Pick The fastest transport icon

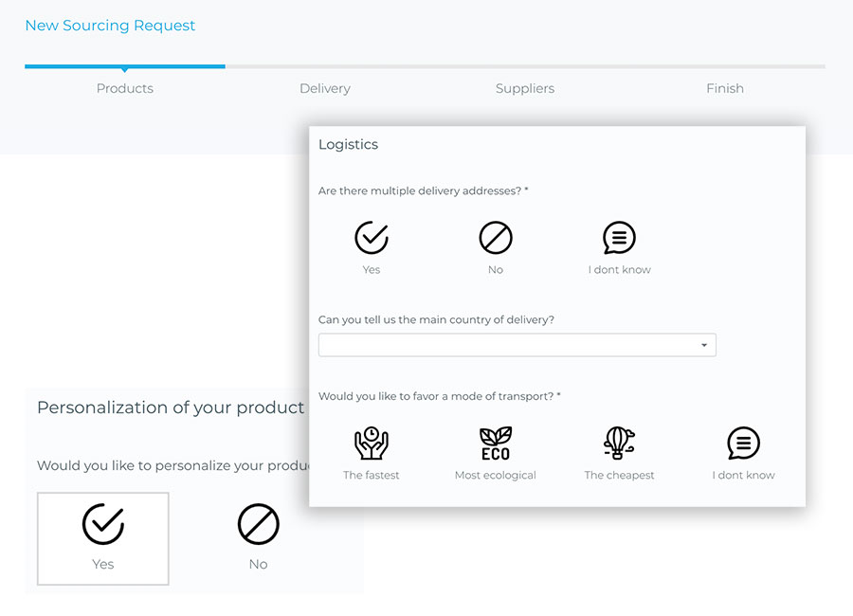372,443
